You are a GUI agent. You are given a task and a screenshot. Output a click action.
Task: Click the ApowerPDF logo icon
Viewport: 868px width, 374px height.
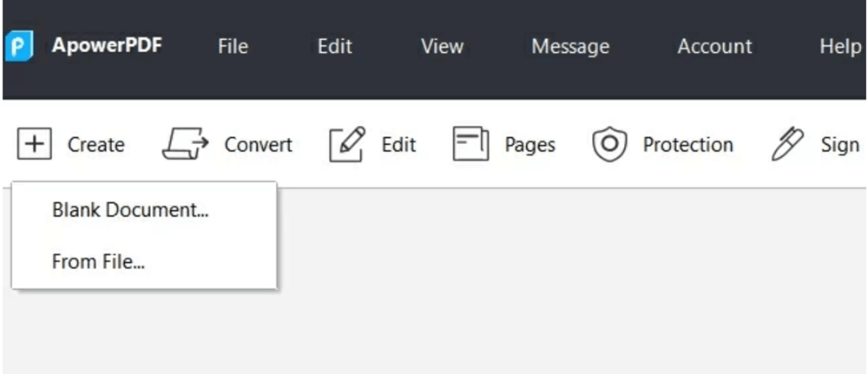17,47
